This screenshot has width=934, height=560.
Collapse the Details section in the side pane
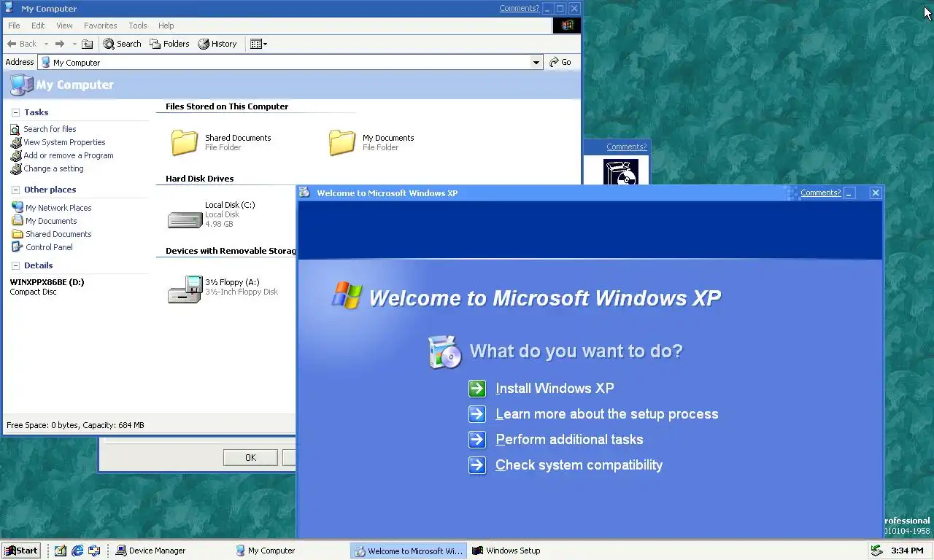[x=15, y=265]
